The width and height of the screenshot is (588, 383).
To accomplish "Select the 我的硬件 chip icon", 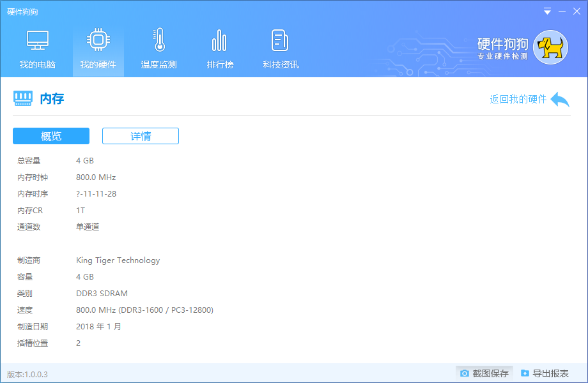I will coord(98,40).
